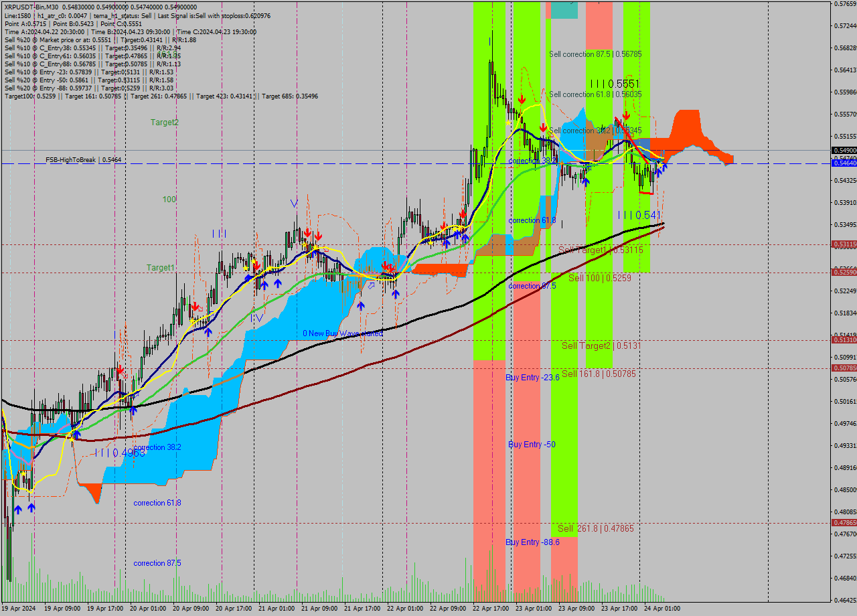Viewport: 857px width, 616px height.
Task: Click the 0.5682 price axis label
Action: [x=845, y=48]
